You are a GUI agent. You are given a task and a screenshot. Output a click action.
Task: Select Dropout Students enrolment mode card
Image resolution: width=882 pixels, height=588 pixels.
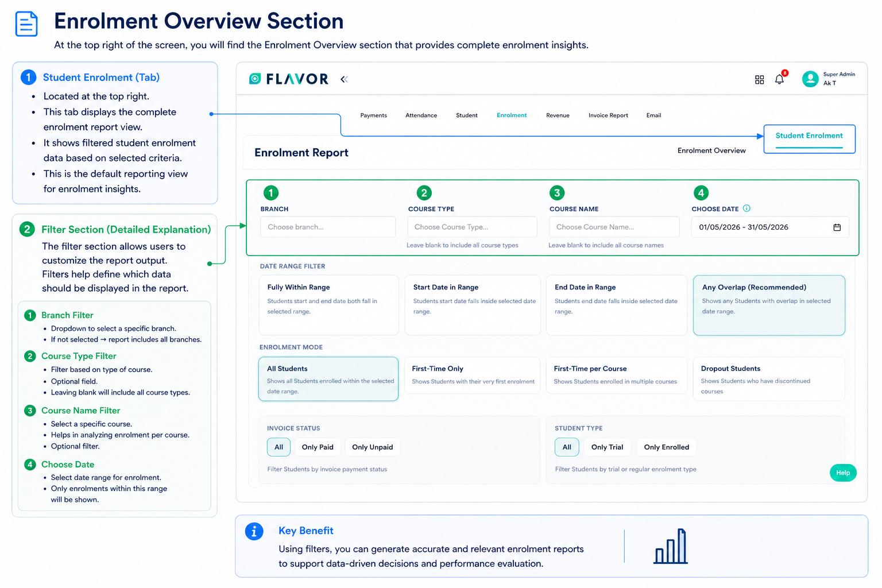769,379
